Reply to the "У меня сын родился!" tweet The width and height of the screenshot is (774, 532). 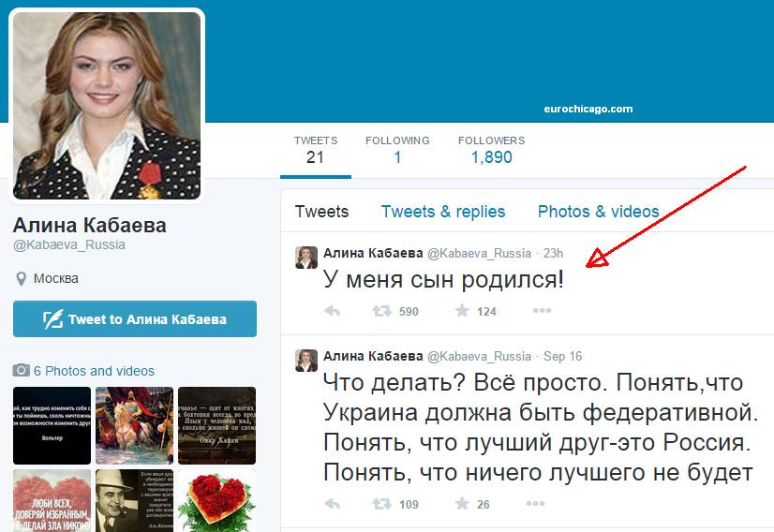(x=333, y=311)
